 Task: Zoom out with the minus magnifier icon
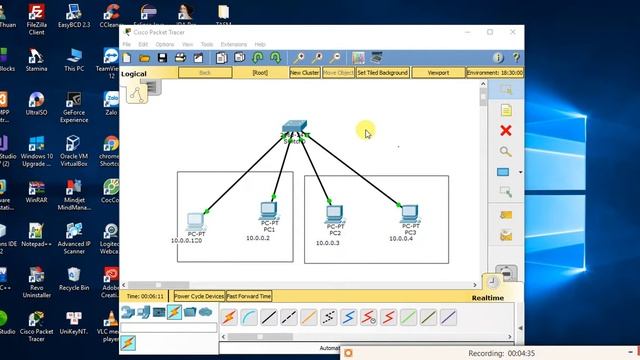[x=335, y=58]
